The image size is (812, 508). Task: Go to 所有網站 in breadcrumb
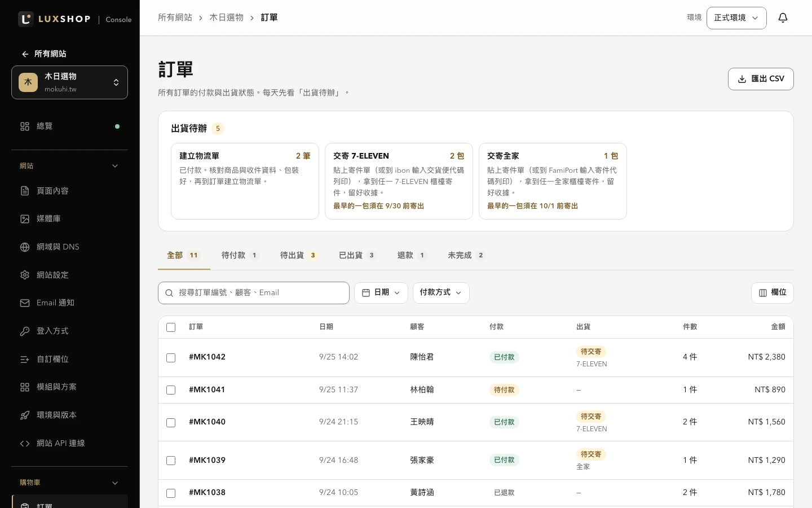click(175, 18)
